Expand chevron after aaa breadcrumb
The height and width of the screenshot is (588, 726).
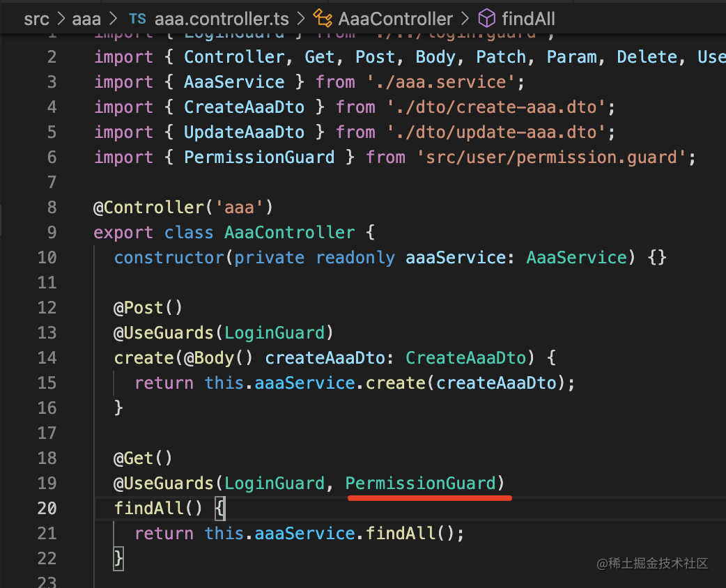[x=113, y=19]
